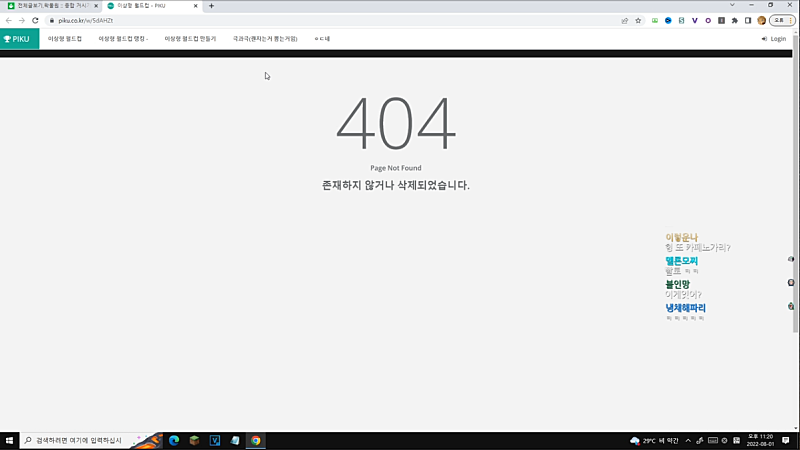Click the Login link
The image size is (800, 450).
pos(774,39)
